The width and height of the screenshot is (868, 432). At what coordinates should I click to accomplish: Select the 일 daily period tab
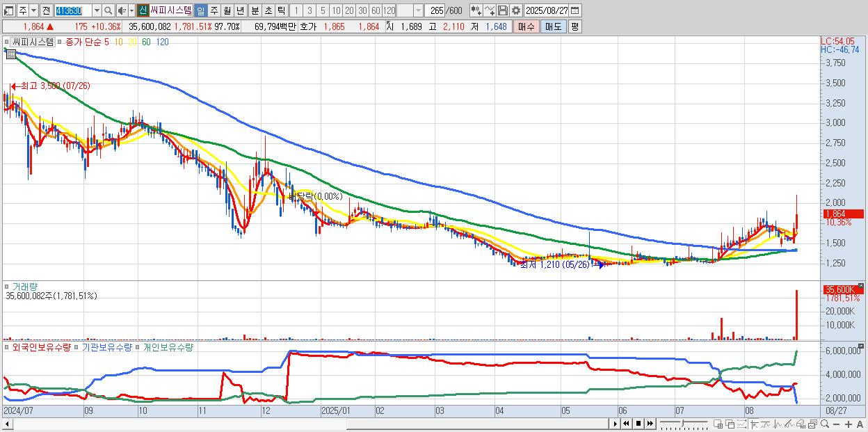coord(200,10)
